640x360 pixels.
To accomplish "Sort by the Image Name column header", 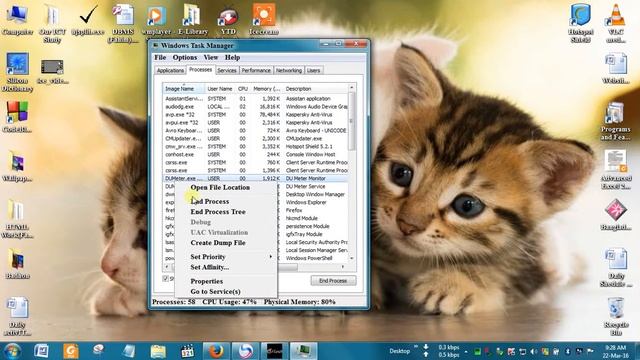I will click(x=183, y=89).
